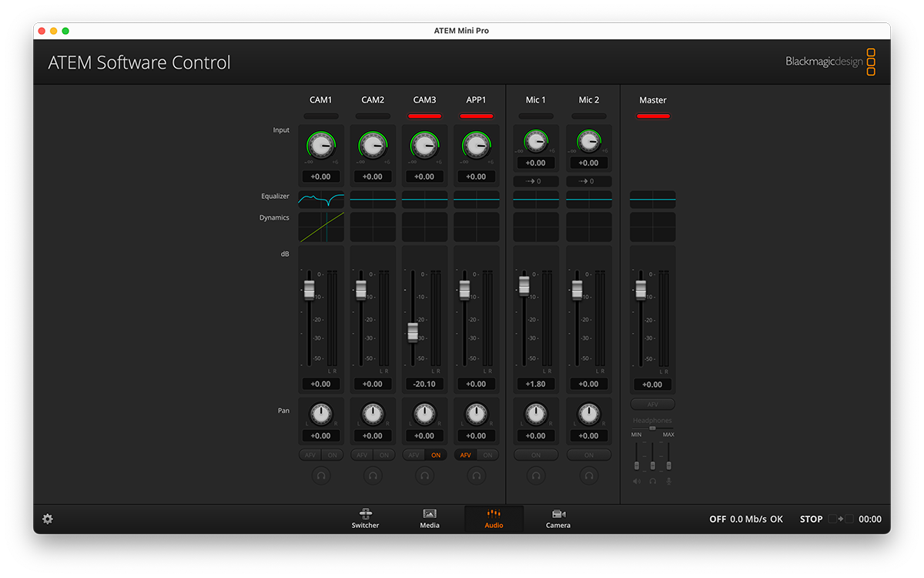Open the settings gear icon
Viewport: 924px width, 578px height.
pyautogui.click(x=48, y=519)
